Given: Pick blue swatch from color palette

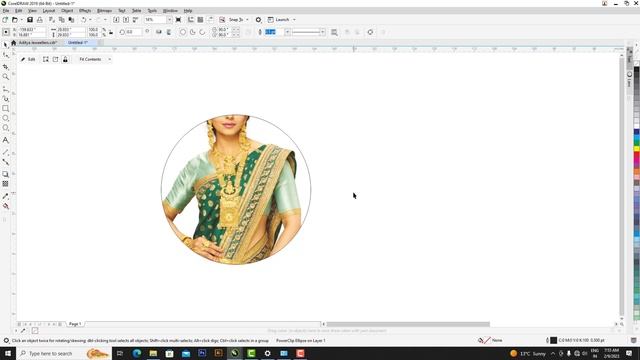Looking at the screenshot, I should coord(636,132).
